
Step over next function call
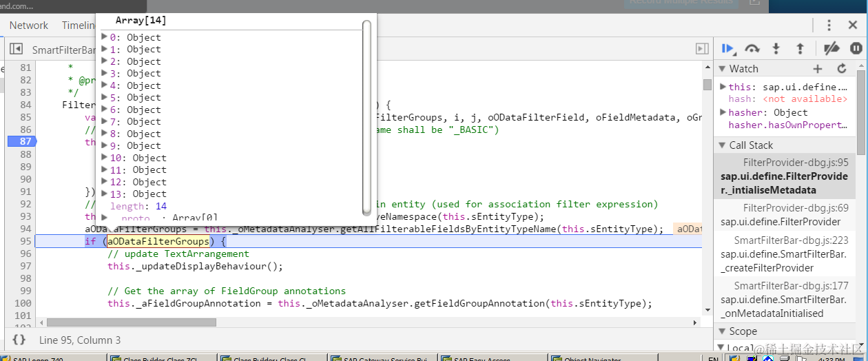tap(752, 48)
